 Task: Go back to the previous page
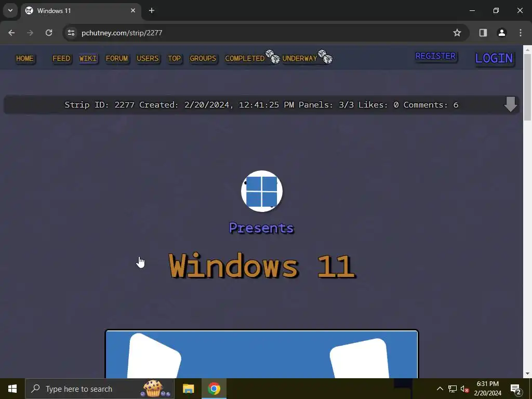coord(11,33)
